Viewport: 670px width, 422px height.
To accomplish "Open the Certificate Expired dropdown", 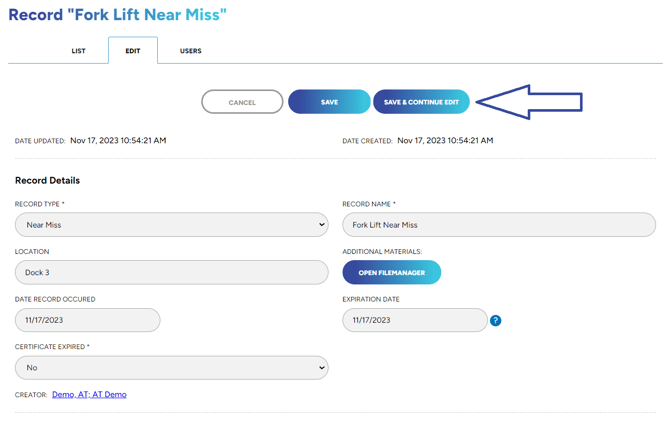I will [171, 368].
